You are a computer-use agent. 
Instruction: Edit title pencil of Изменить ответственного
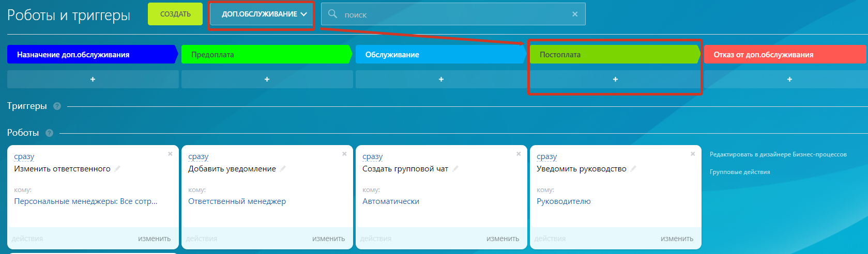coord(117,168)
